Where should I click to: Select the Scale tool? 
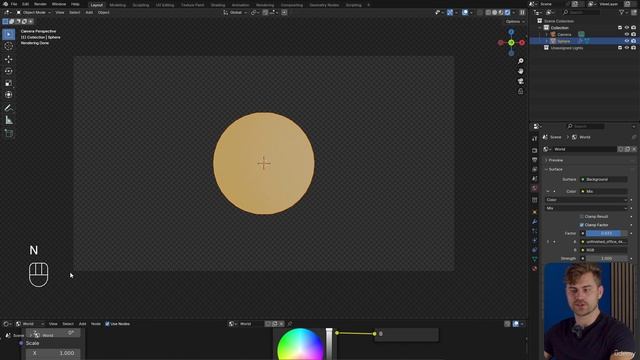(x=9, y=83)
